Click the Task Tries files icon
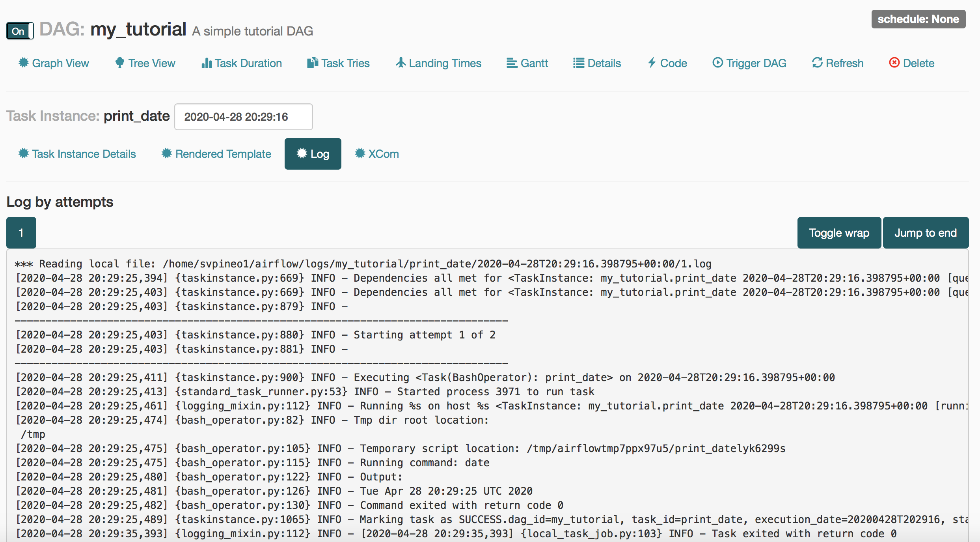The image size is (980, 542). coord(313,63)
